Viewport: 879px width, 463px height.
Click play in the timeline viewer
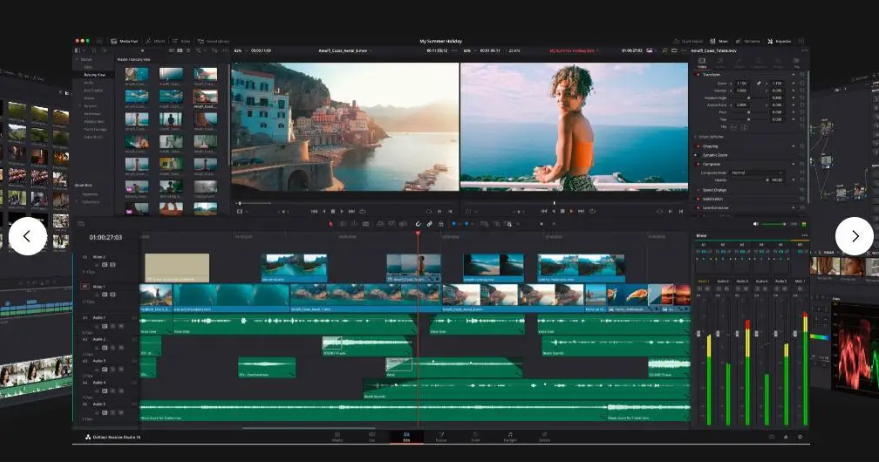coord(570,211)
